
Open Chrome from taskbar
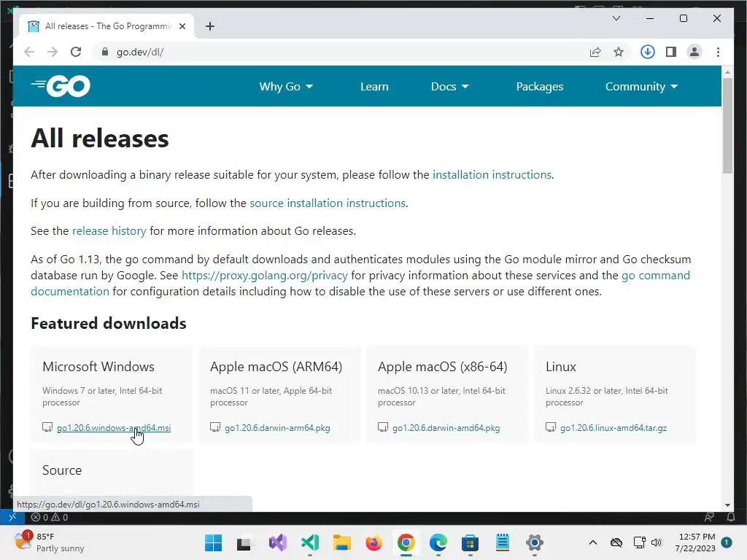[x=406, y=542]
